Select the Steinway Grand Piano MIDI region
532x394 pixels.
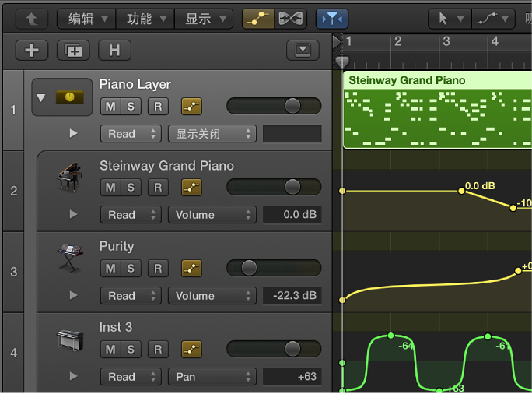click(437, 110)
